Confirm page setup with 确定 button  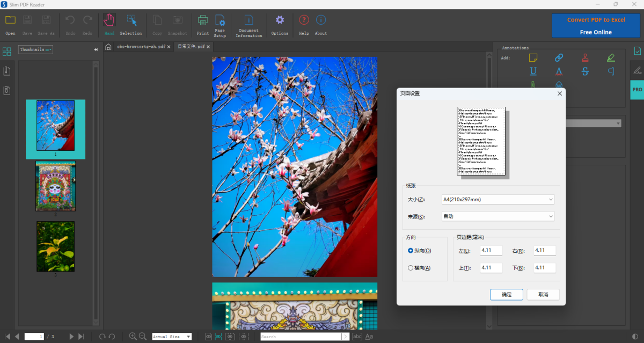pyautogui.click(x=506, y=294)
